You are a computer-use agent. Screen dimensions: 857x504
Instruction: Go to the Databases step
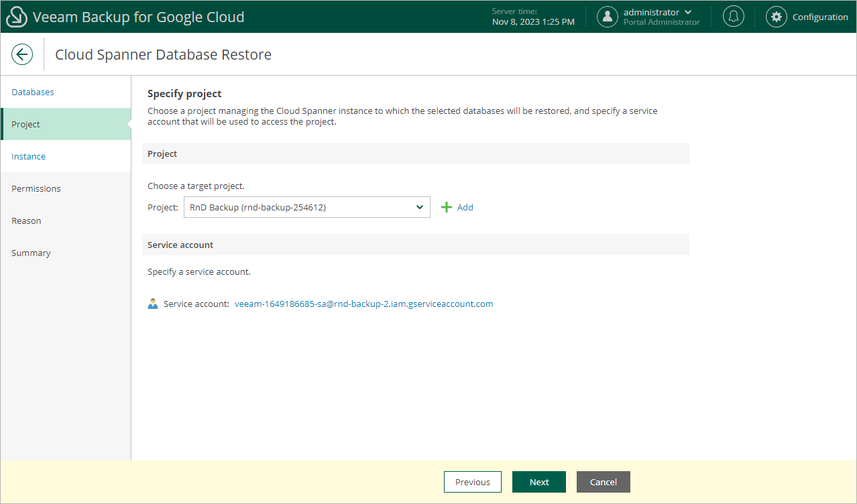(33, 92)
